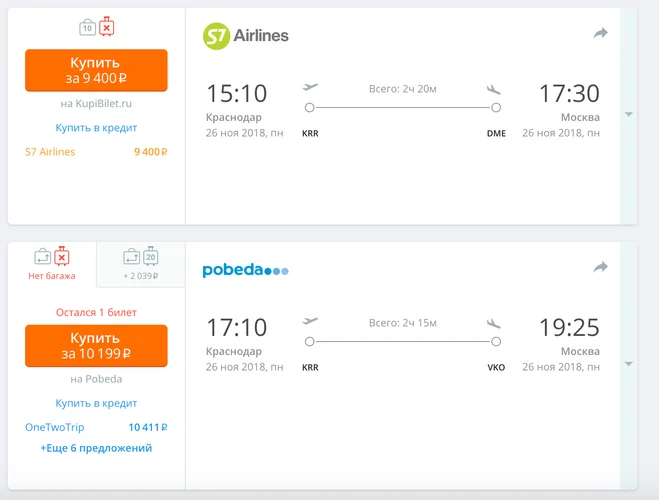Open Купить в кредит under S7 ticket
Viewport: 659px width, 500px height.
click(x=96, y=128)
